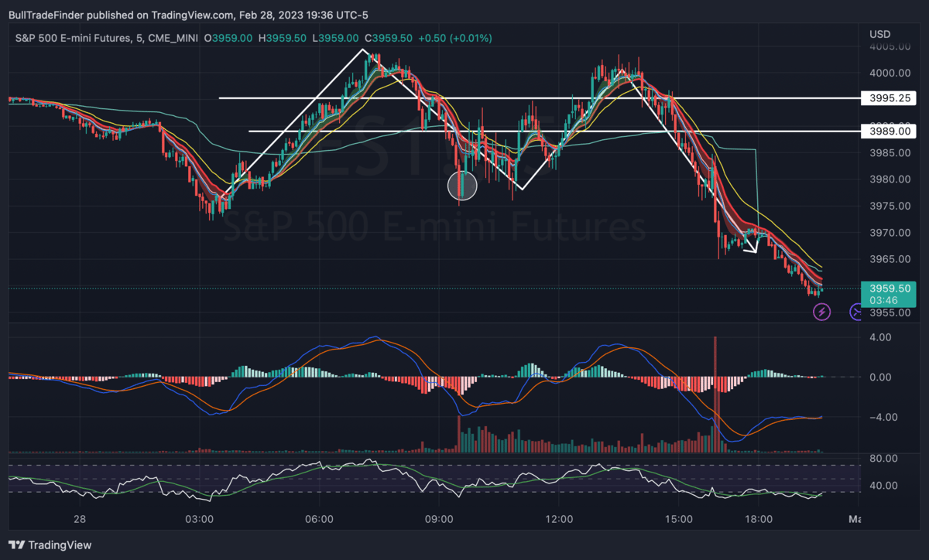Viewport: 929px width, 560px height.
Task: Select the gray circle marker on the chart
Action: (462, 186)
